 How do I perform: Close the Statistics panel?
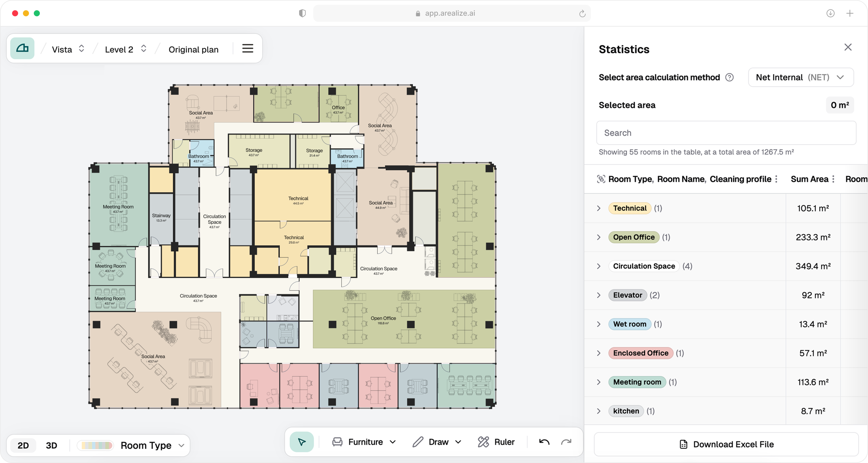click(848, 47)
